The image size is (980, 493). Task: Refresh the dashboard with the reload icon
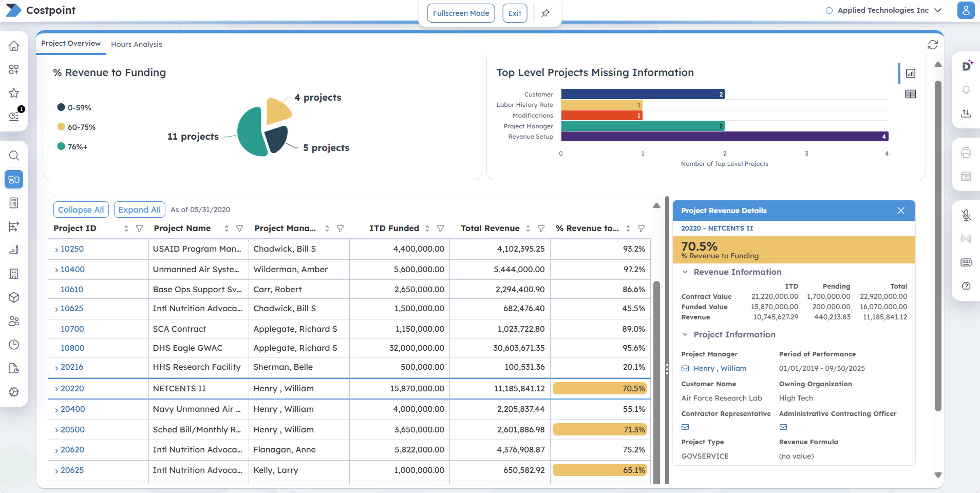(x=932, y=45)
